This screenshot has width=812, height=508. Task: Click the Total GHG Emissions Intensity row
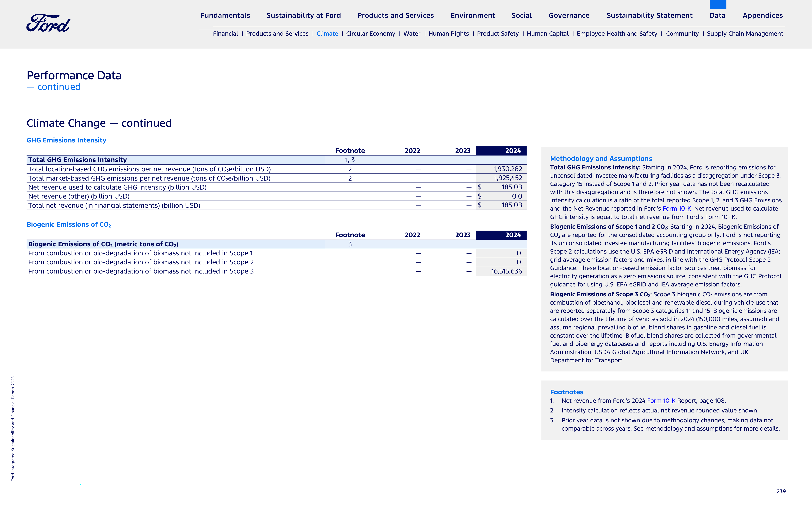pos(276,160)
